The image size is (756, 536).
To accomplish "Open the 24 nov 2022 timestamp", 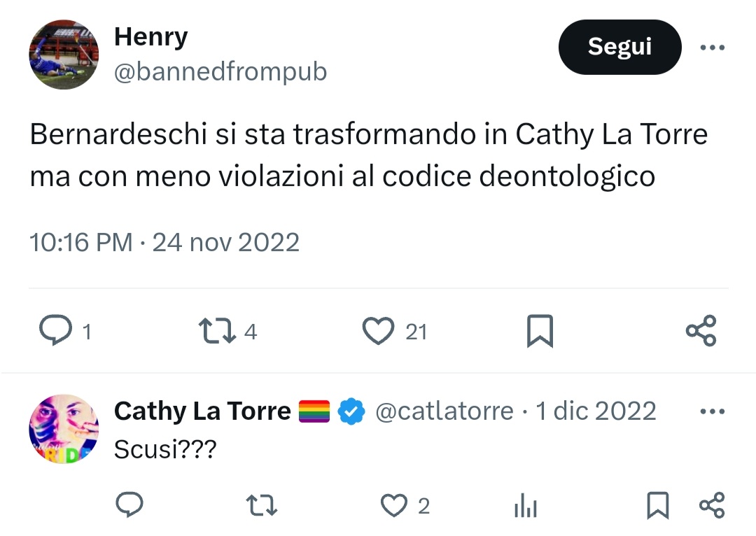I will point(225,242).
